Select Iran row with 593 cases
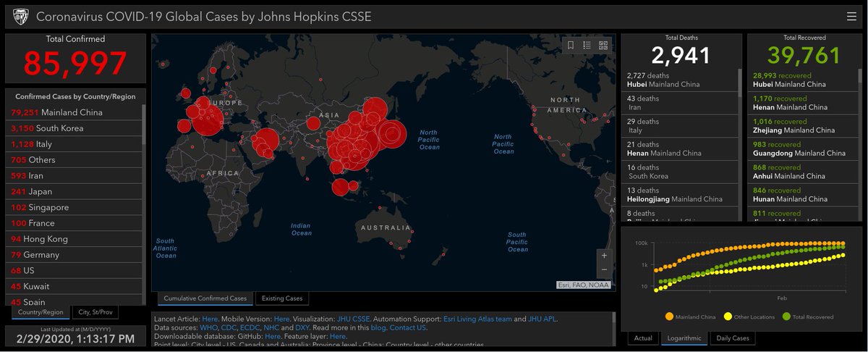868x352 pixels. click(x=75, y=176)
